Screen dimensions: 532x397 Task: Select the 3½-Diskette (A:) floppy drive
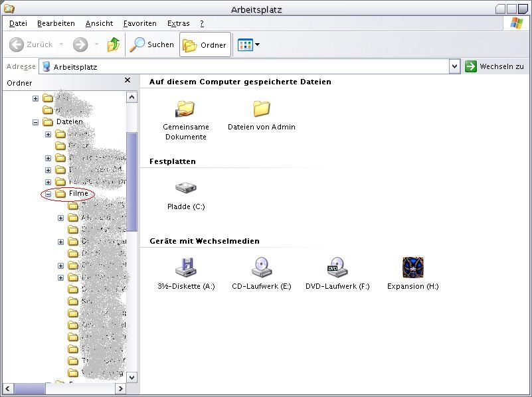click(186, 274)
